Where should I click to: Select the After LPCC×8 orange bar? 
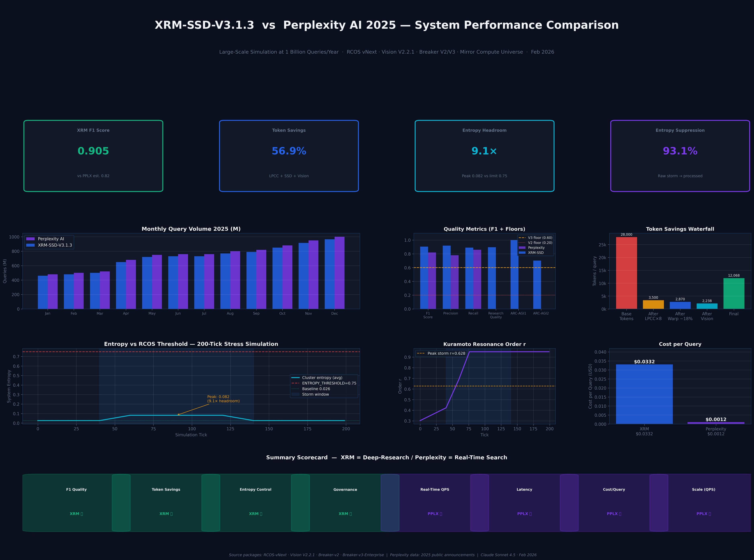tap(653, 304)
